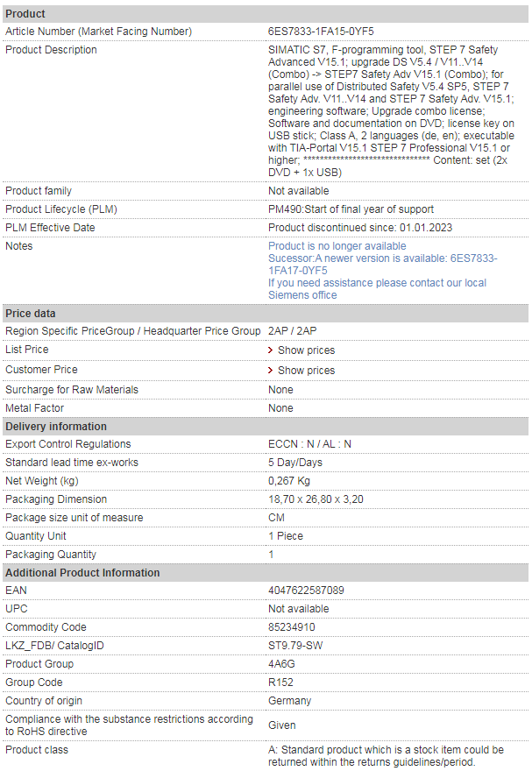This screenshot has width=532, height=771.
Task: Select the article number 6ES7833-1FA15-0YF5
Action: pyautogui.click(x=321, y=31)
